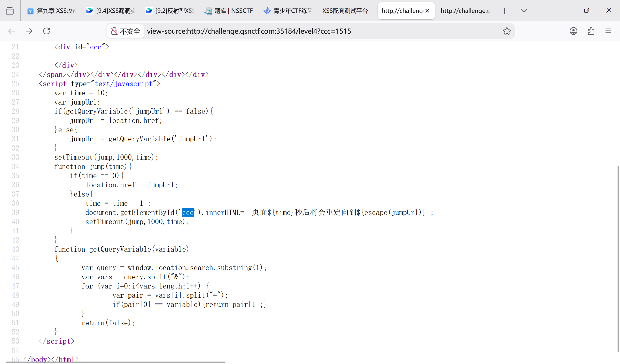The width and height of the screenshot is (620, 364).
Task: Open the account profile icon
Action: pos(573,31)
